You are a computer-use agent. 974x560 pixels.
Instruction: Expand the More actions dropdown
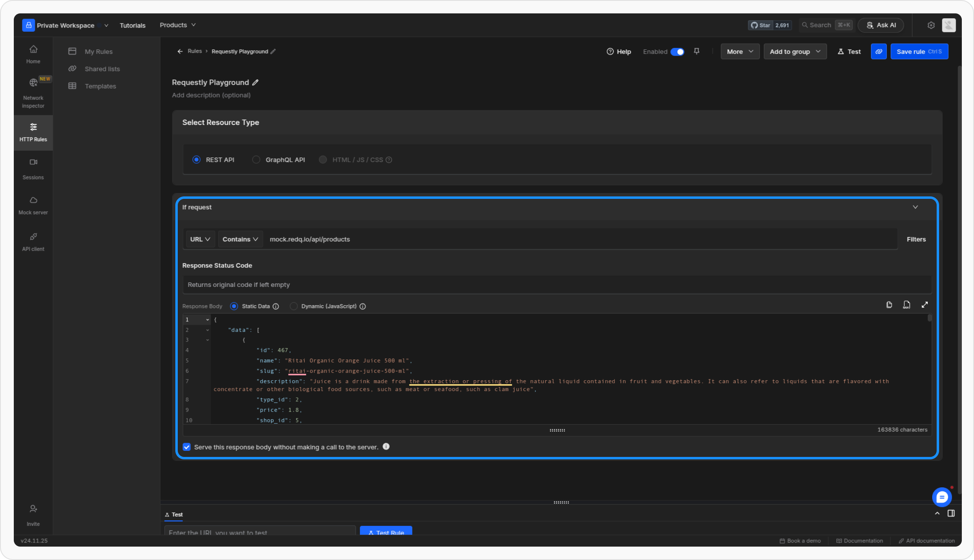pyautogui.click(x=739, y=52)
